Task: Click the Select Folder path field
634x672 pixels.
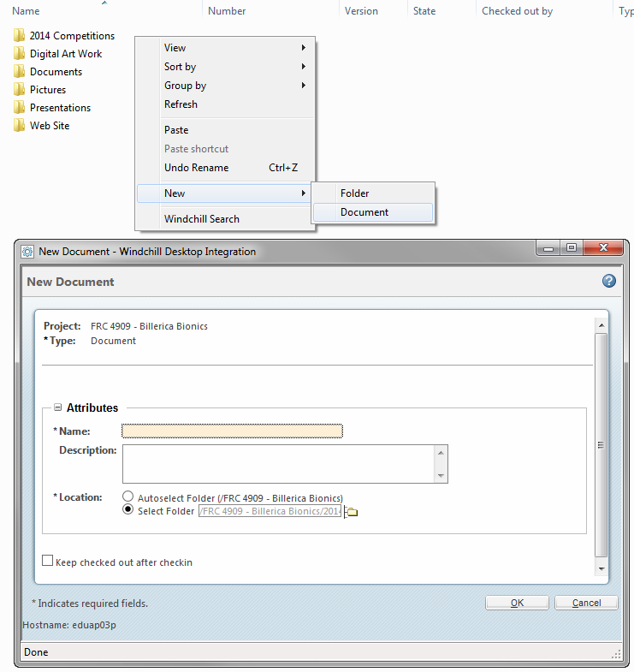Action: pyautogui.click(x=270, y=511)
